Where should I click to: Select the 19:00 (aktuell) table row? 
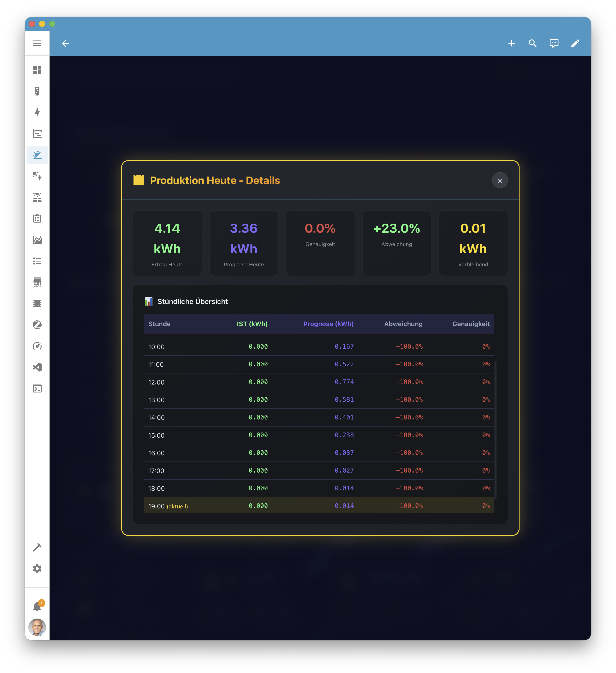coord(319,506)
